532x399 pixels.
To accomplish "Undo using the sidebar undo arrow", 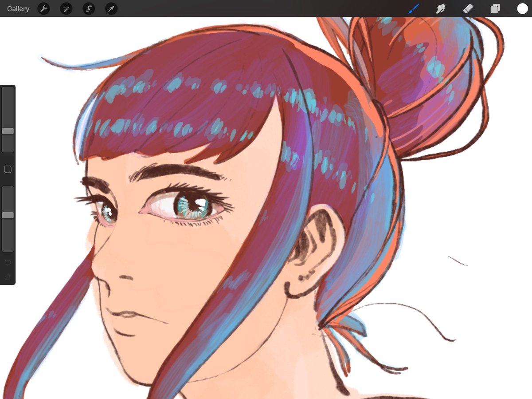I will 8,262.
